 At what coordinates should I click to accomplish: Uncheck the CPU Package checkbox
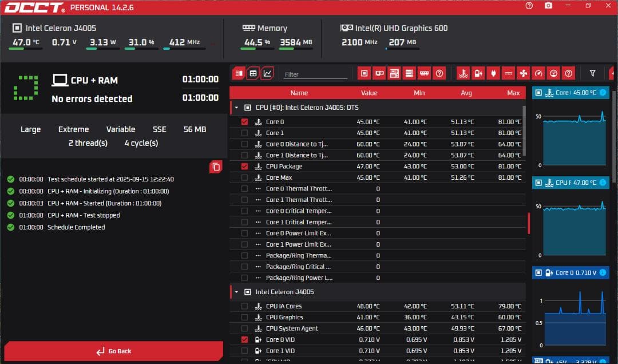coord(244,166)
